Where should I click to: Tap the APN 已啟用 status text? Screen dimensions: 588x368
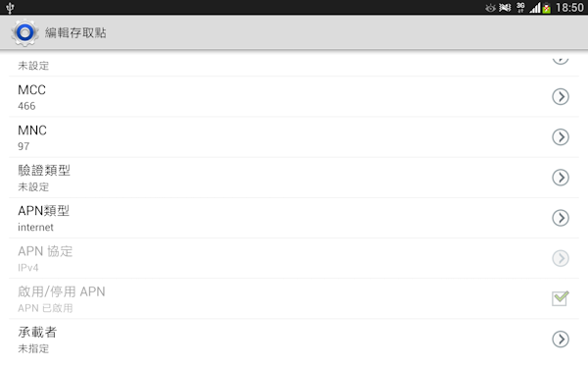(45, 308)
